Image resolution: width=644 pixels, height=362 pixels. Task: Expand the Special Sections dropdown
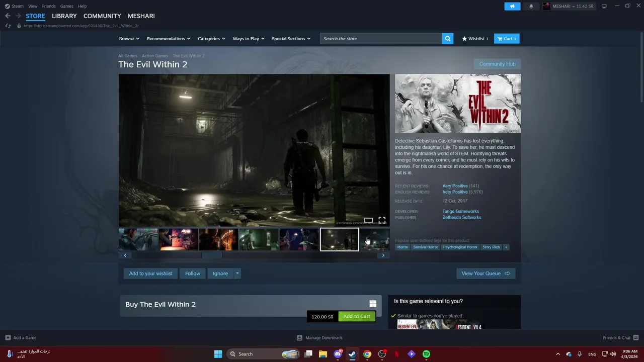291,39
